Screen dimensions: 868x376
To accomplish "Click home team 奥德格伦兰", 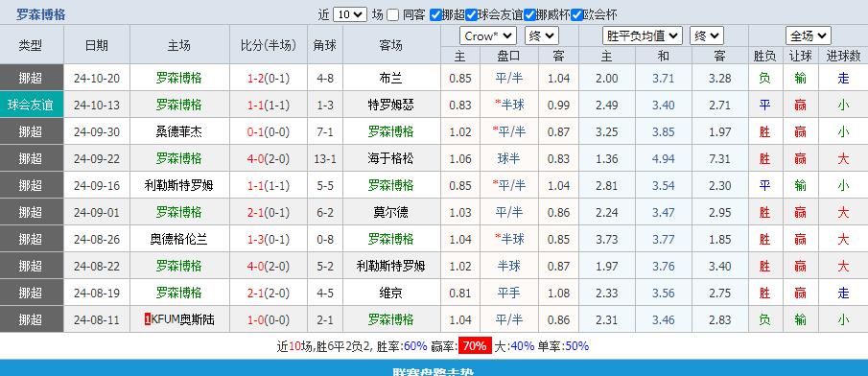I will (178, 239).
